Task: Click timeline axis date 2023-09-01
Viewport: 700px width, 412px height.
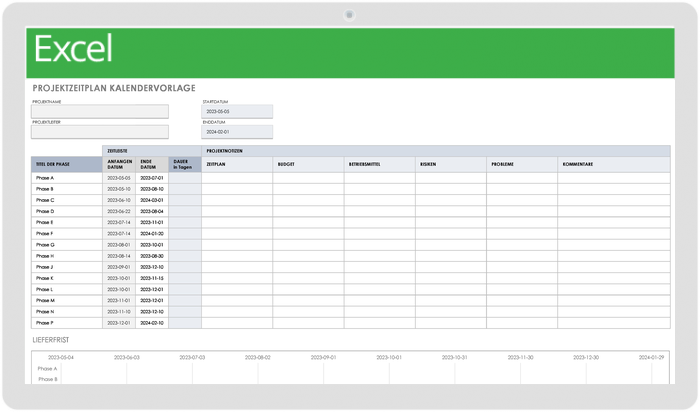Action: click(323, 358)
